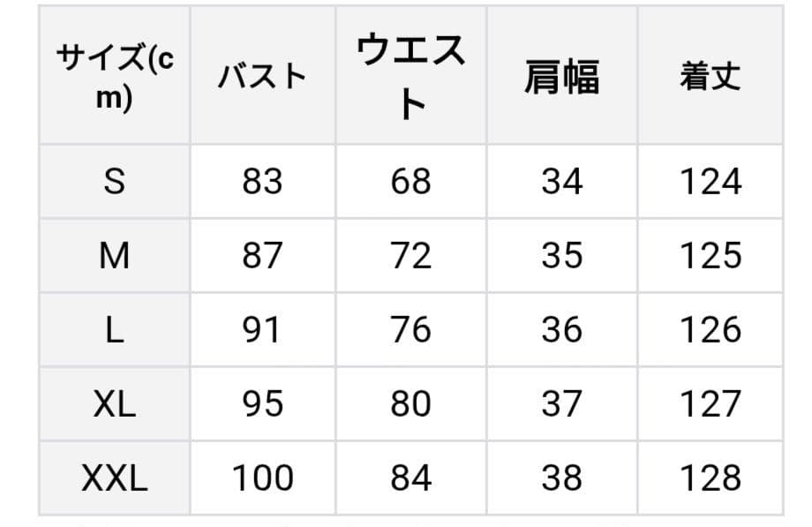
Task: Click the M size row label
Action: tap(115, 256)
